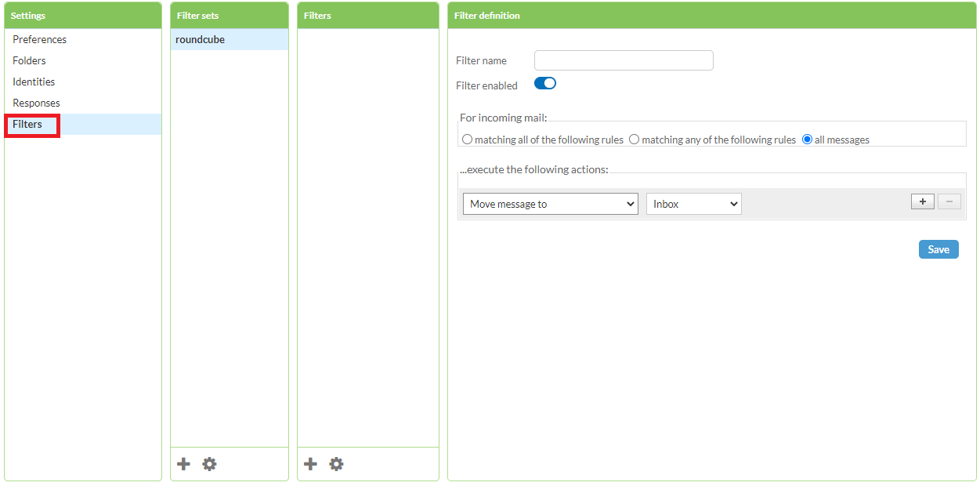
Task: Select the all messages radio option
Action: 807,140
